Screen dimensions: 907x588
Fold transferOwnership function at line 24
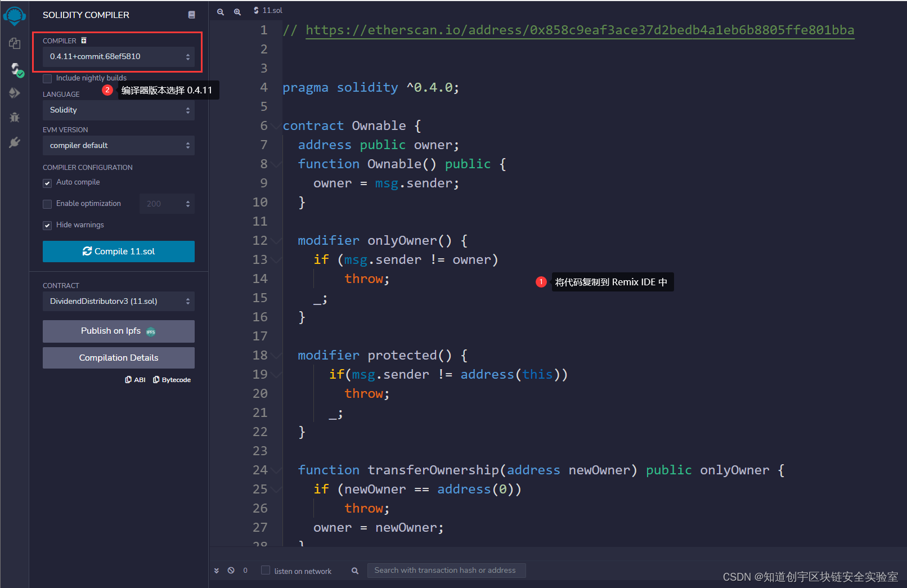point(276,470)
